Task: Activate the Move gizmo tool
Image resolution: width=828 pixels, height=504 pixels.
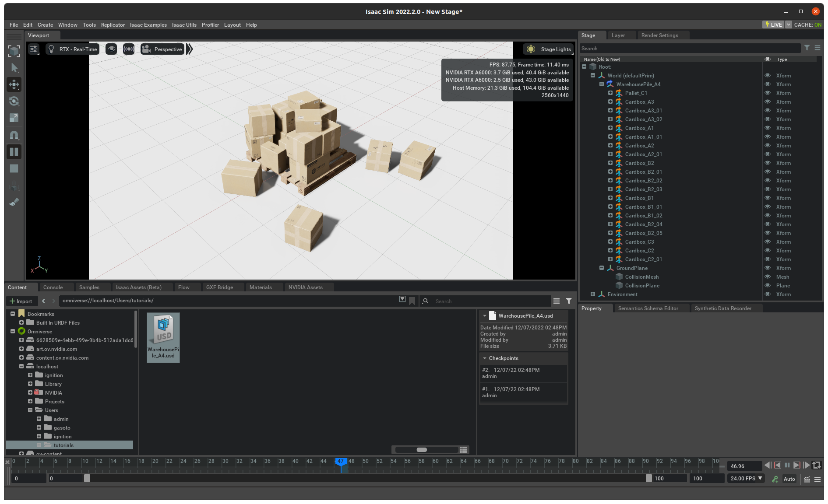Action: (x=14, y=84)
